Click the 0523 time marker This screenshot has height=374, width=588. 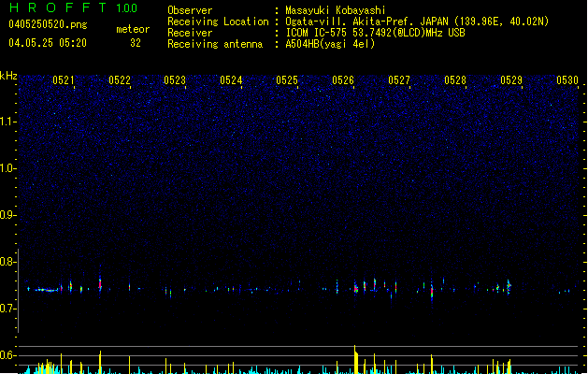[175, 80]
